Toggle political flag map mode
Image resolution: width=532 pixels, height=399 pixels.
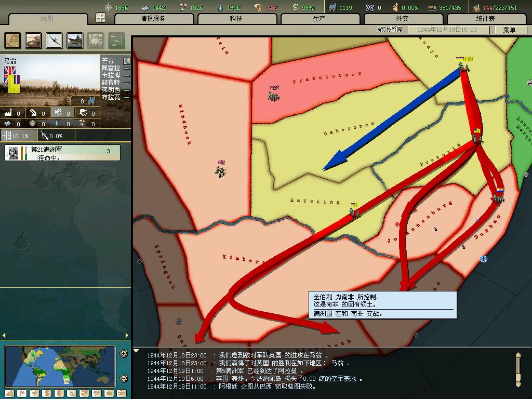(22, 393)
